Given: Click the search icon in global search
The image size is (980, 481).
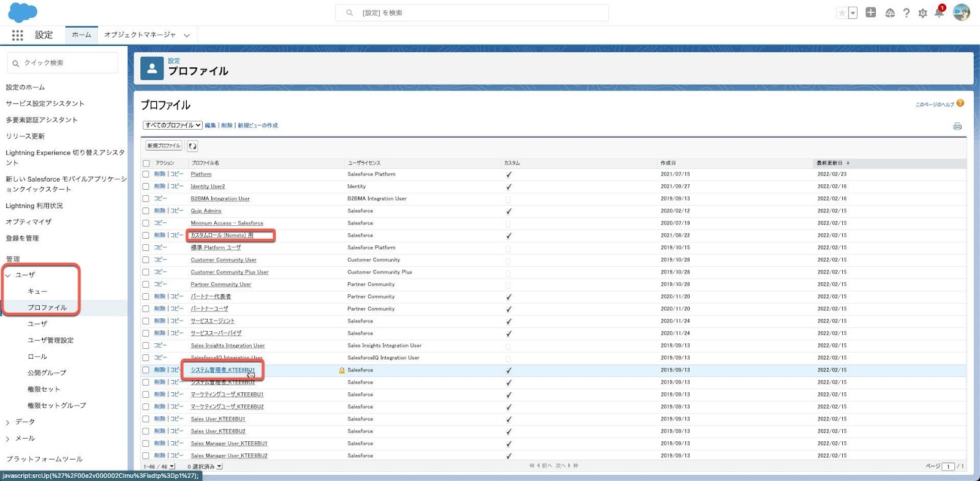Looking at the screenshot, I should pos(349,13).
